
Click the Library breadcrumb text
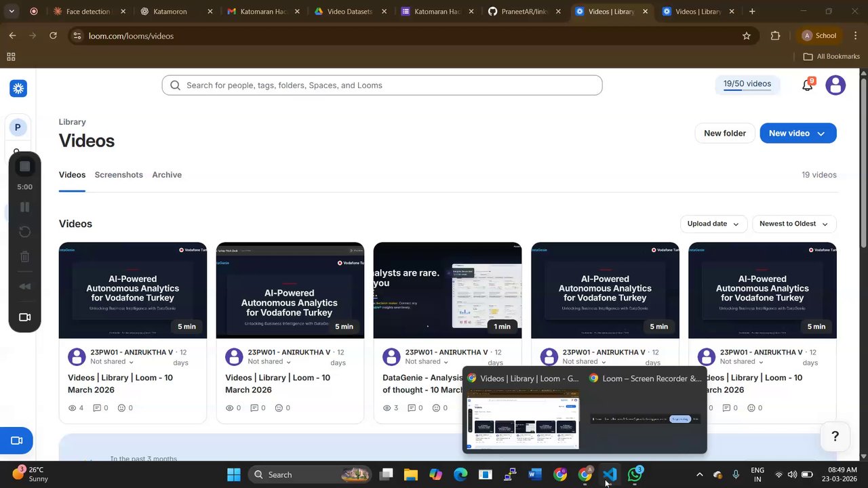[x=72, y=122]
